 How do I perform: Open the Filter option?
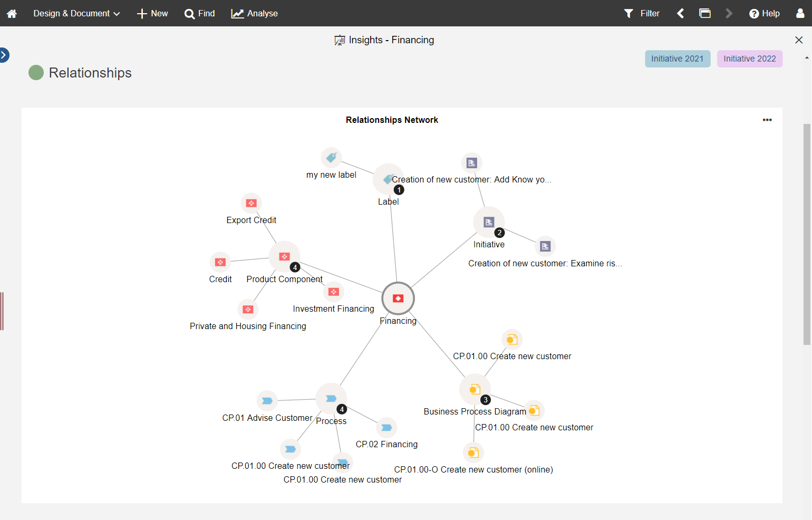[642, 13]
